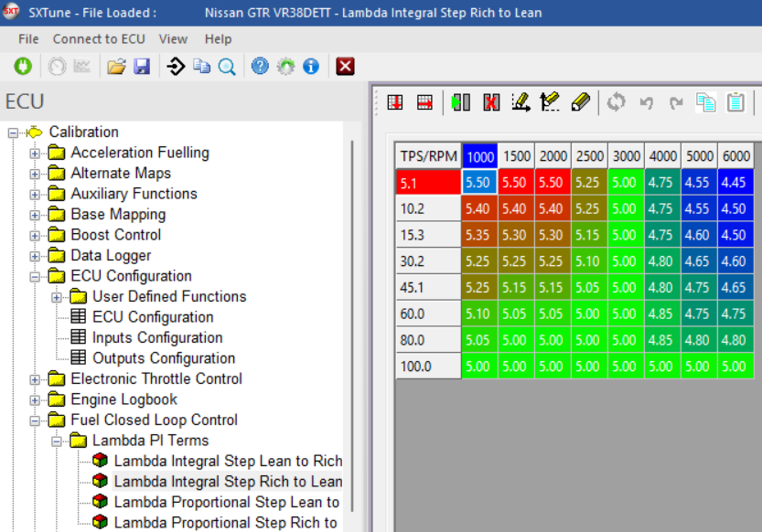Click the horizontal axis pencil edit icon
This screenshot has width=762, height=532.
pos(521,102)
